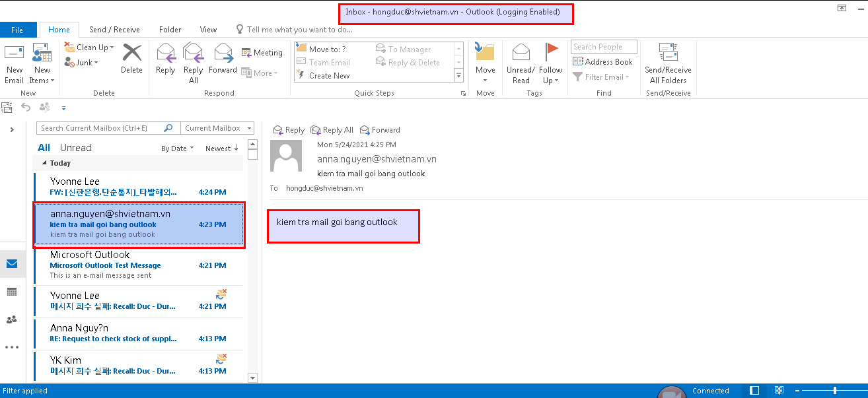This screenshot has width=868, height=398.
Task: Run the Team Email quick step
Action: point(324,63)
